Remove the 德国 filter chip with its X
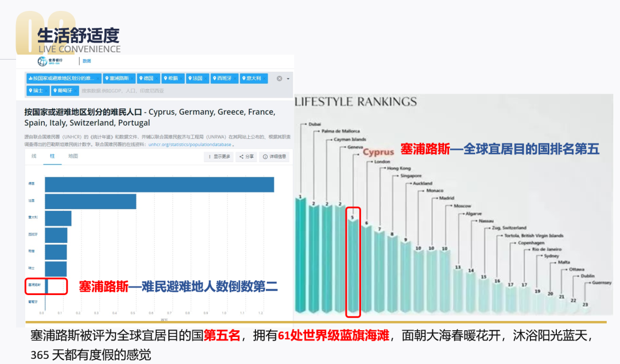 (157, 79)
